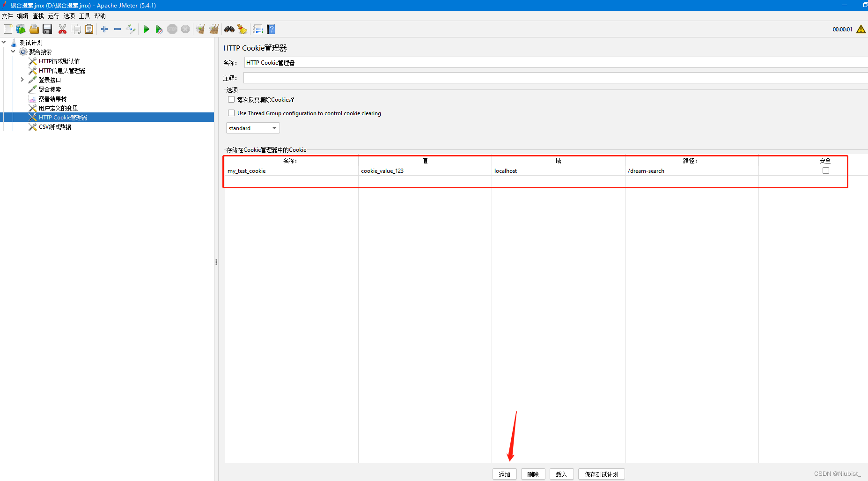Click the localhost domain cell

coord(559,171)
